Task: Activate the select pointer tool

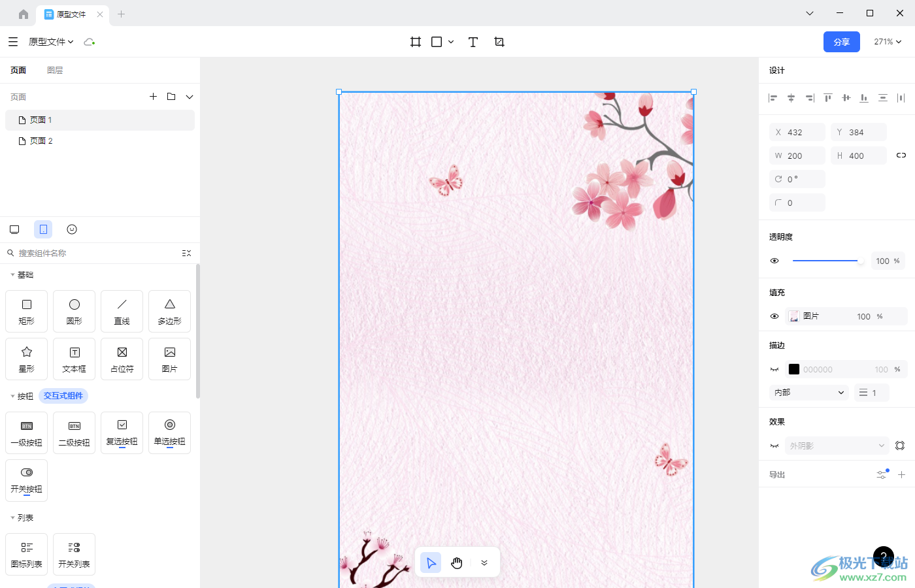Action: [431, 563]
